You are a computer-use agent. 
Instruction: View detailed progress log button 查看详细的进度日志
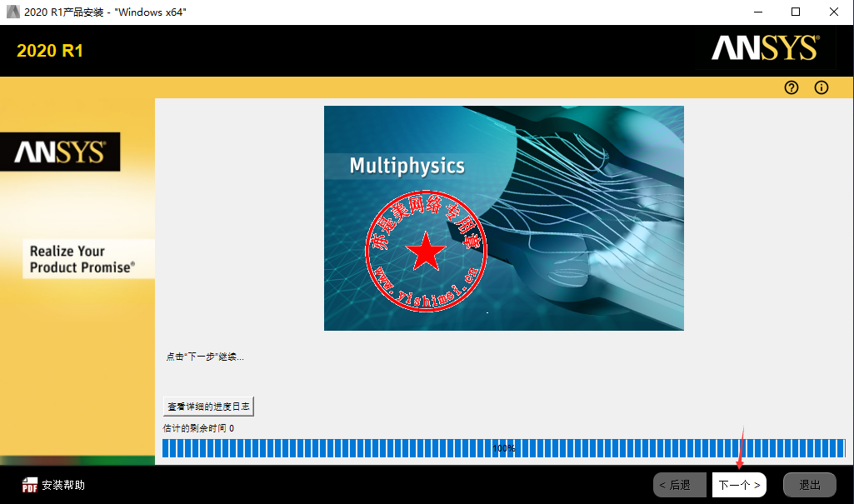(208, 407)
